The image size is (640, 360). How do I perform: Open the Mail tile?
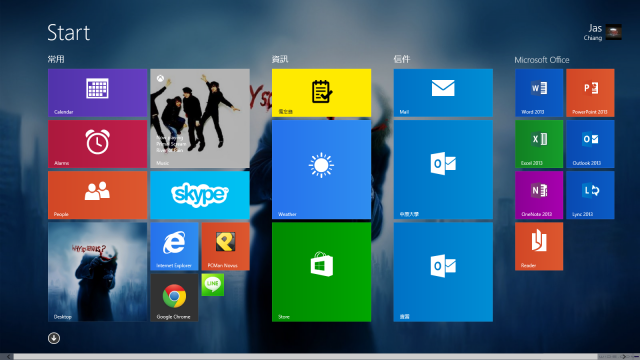[443, 93]
